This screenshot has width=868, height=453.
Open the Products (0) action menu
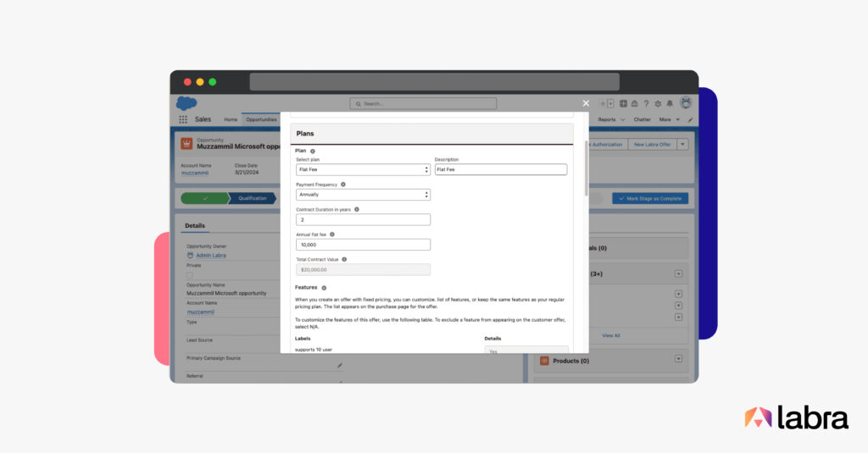[x=678, y=359]
